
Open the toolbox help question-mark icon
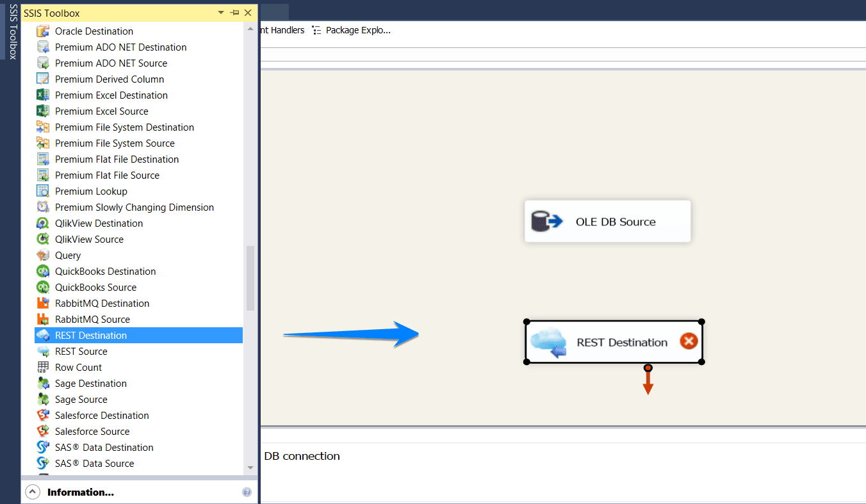tap(247, 492)
